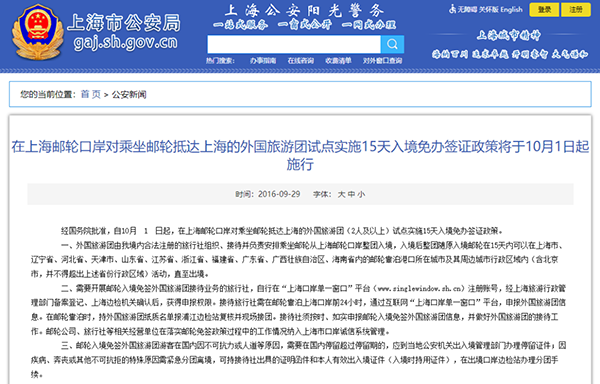
Task: Click the gaj.sh.gov.cn site title
Action: tap(126, 43)
